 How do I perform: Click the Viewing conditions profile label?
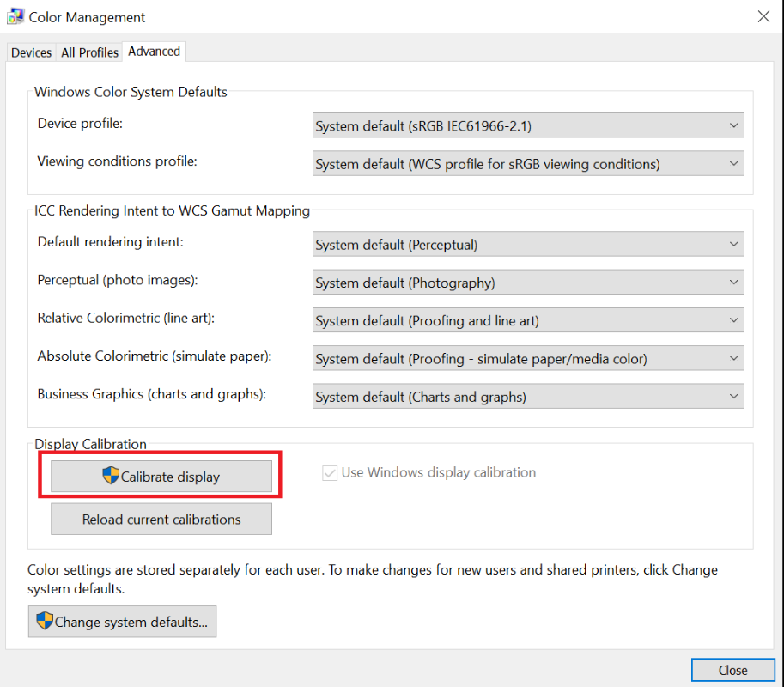(118, 161)
